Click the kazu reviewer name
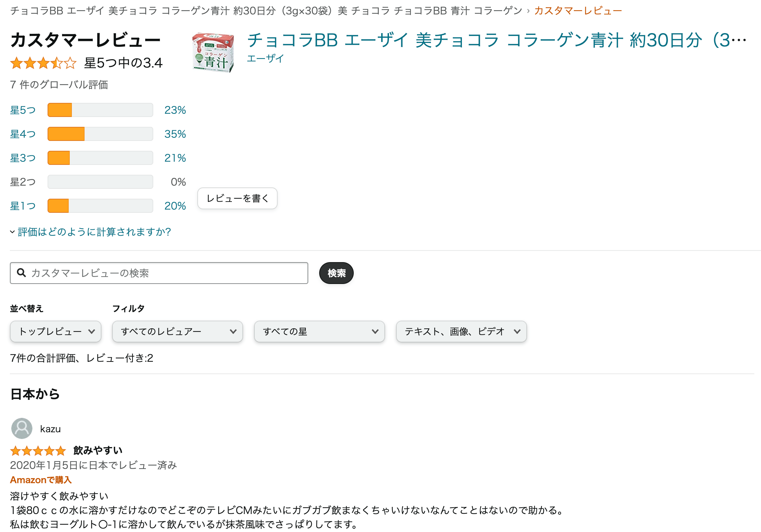Viewport: 761px width, 532px height. click(50, 429)
